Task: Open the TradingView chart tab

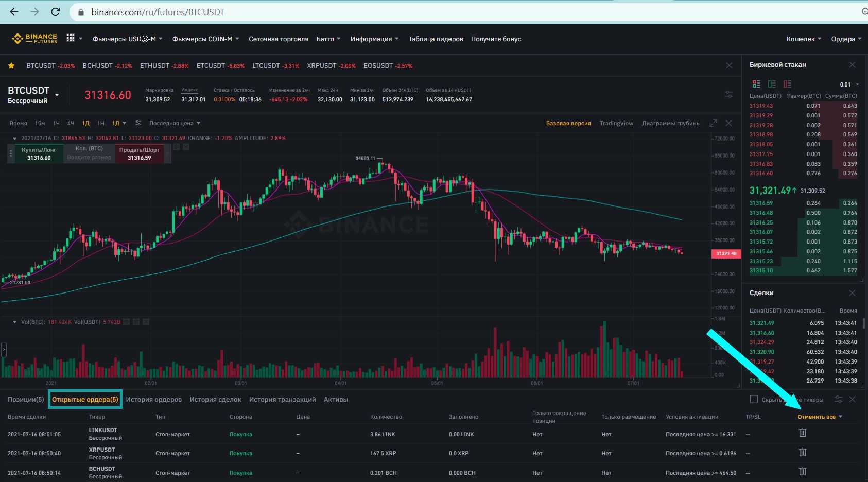Action: 616,123
